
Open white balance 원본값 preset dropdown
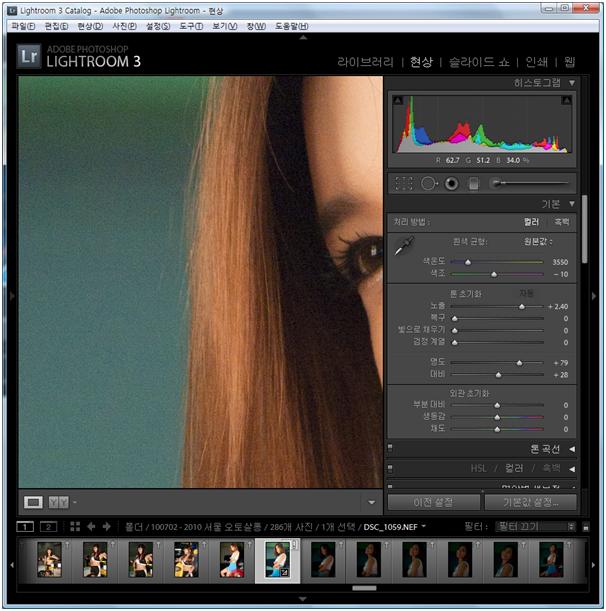[538, 242]
